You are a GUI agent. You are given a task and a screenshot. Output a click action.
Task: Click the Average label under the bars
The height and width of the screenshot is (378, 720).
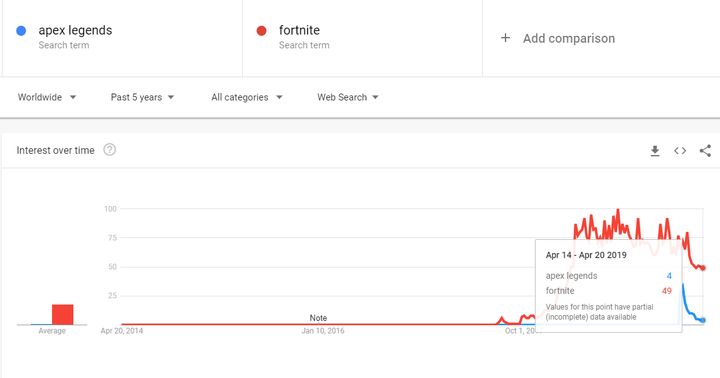(52, 331)
